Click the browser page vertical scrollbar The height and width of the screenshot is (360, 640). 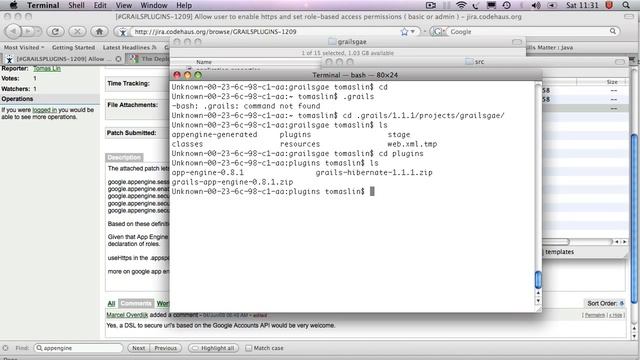[x=634, y=218]
